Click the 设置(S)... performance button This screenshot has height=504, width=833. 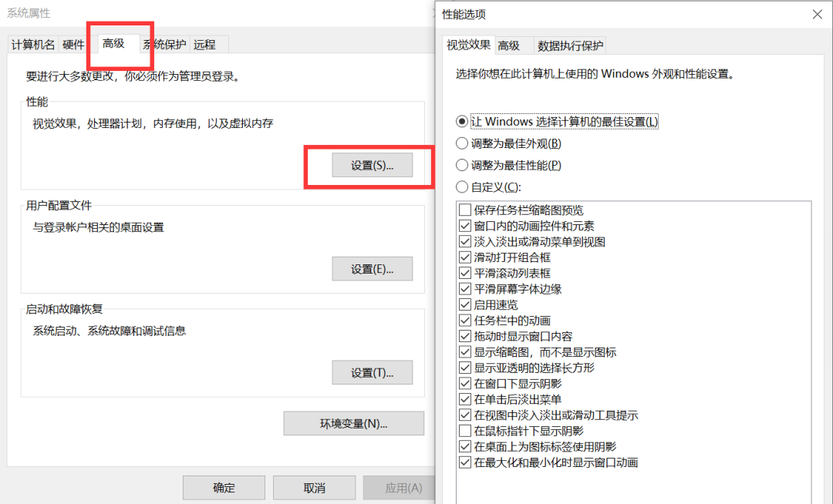[x=372, y=166]
